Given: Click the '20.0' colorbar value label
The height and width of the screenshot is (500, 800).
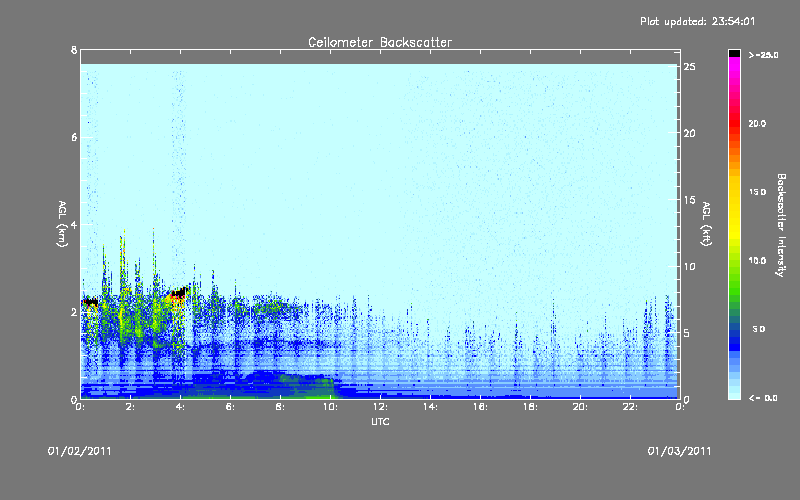Looking at the screenshot, I should click(757, 123).
